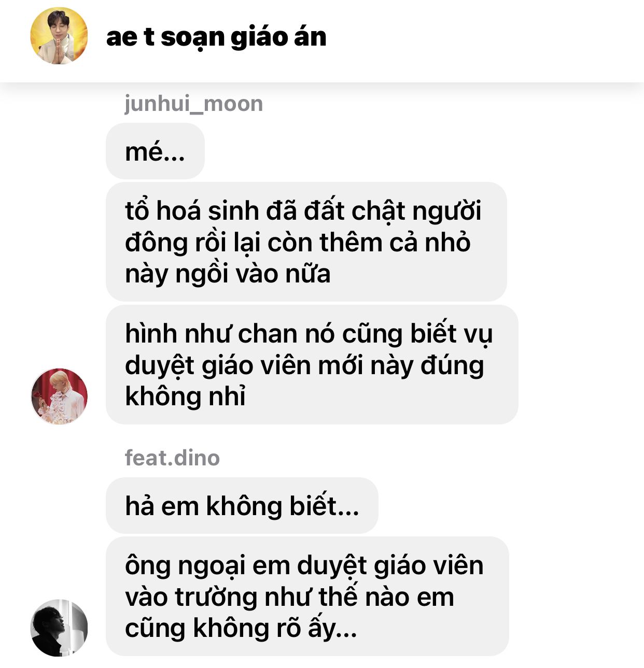Open feat.dino's black-and-white profile picture
644x668 pixels.
(x=59, y=628)
